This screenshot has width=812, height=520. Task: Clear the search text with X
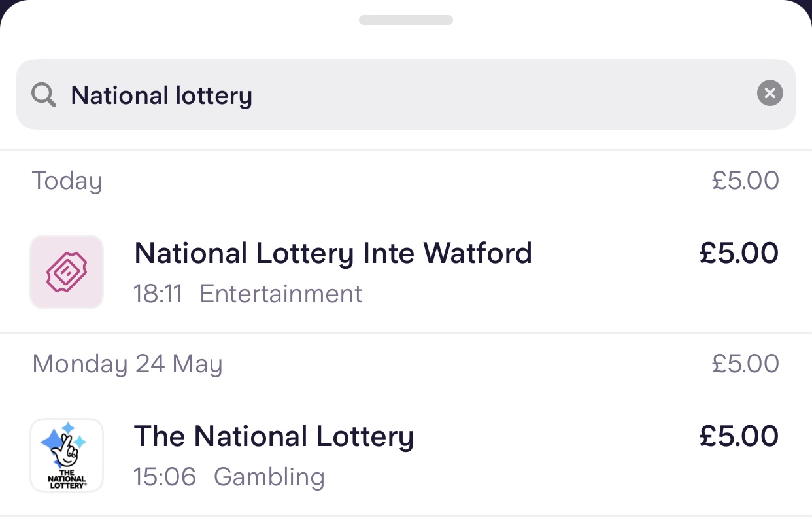click(x=770, y=94)
